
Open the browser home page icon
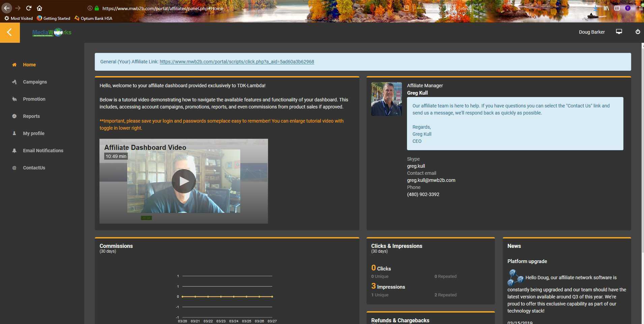click(39, 8)
